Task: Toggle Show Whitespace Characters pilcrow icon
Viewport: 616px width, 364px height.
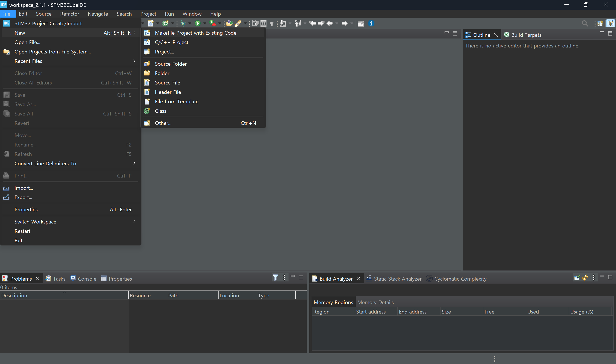Action: tap(272, 24)
